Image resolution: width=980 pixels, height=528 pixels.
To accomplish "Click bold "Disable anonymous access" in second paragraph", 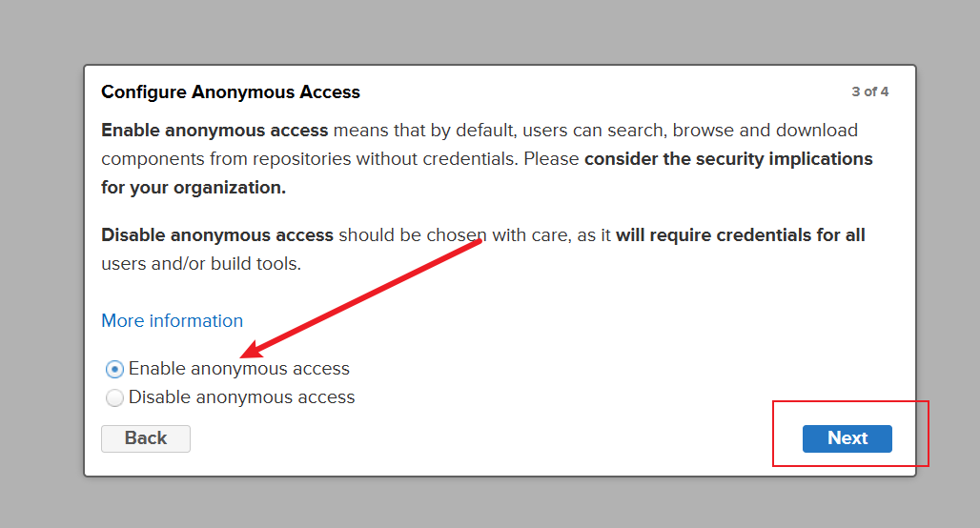I will 217,234.
